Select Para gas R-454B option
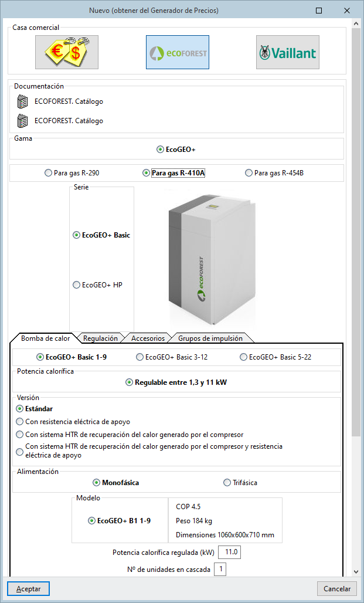The image size is (364, 603). (x=274, y=173)
